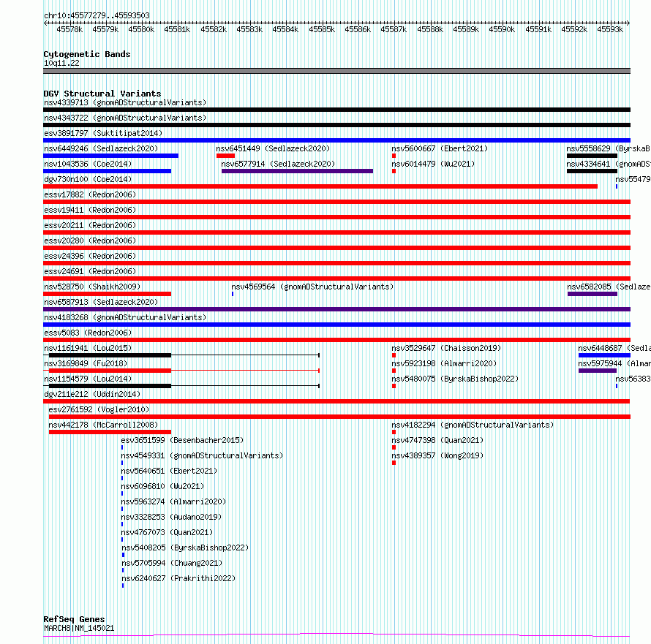This screenshot has height=644, width=651.
Task: Open nsv3529647 (Chaisson2019) variant
Action: (446, 348)
